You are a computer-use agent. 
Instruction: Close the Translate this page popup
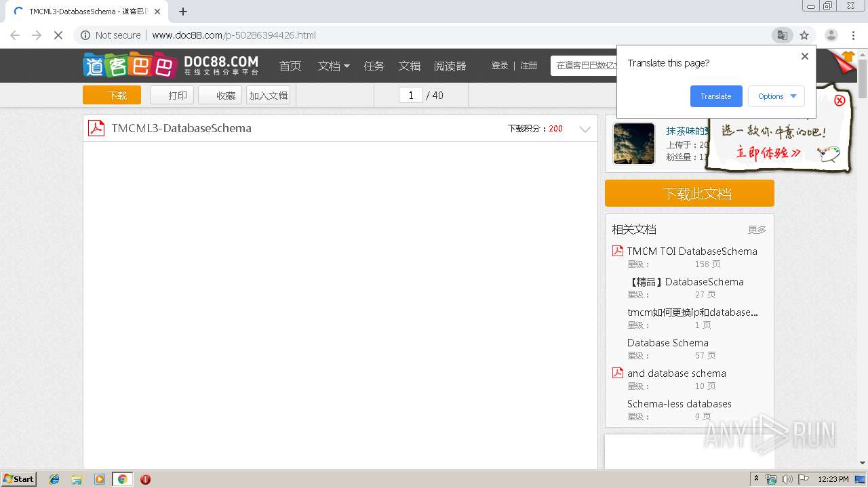click(x=805, y=56)
